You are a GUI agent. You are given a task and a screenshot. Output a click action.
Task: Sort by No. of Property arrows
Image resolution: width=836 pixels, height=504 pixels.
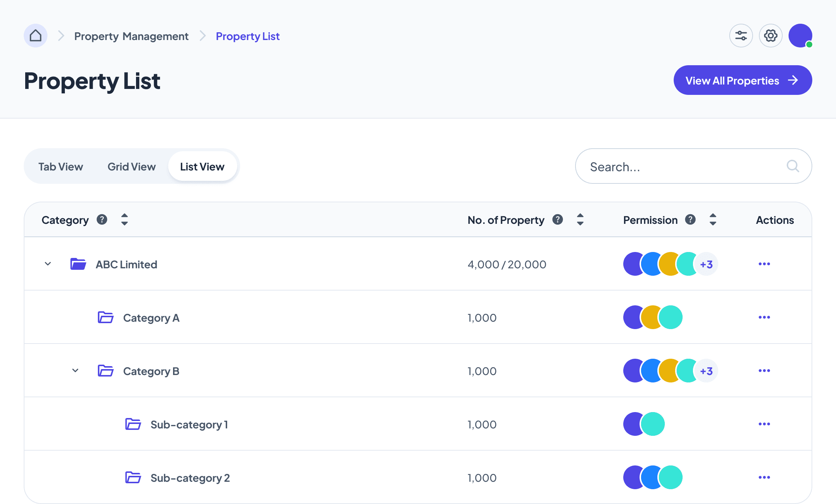580,220
